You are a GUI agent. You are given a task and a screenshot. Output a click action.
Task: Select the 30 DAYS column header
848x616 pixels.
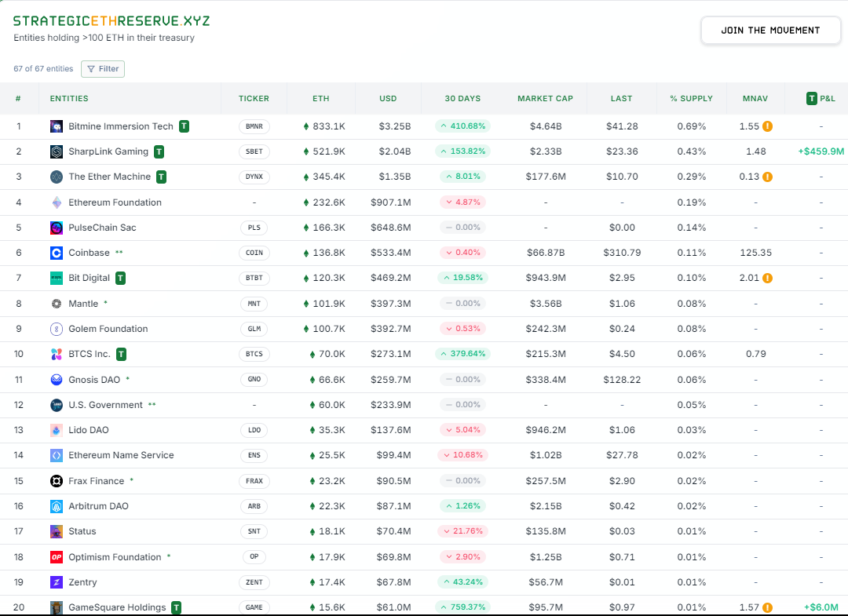(462, 98)
